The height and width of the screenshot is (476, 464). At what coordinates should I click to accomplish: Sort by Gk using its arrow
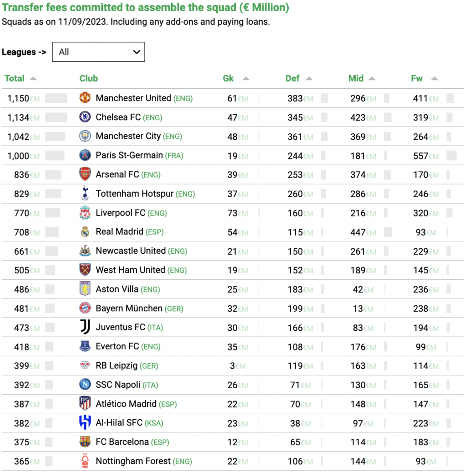246,79
